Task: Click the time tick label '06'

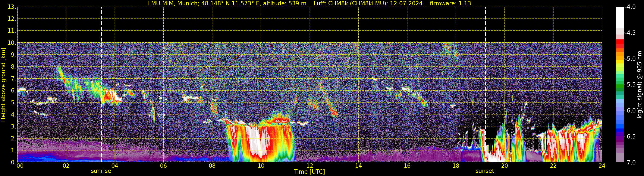Action: [163, 166]
